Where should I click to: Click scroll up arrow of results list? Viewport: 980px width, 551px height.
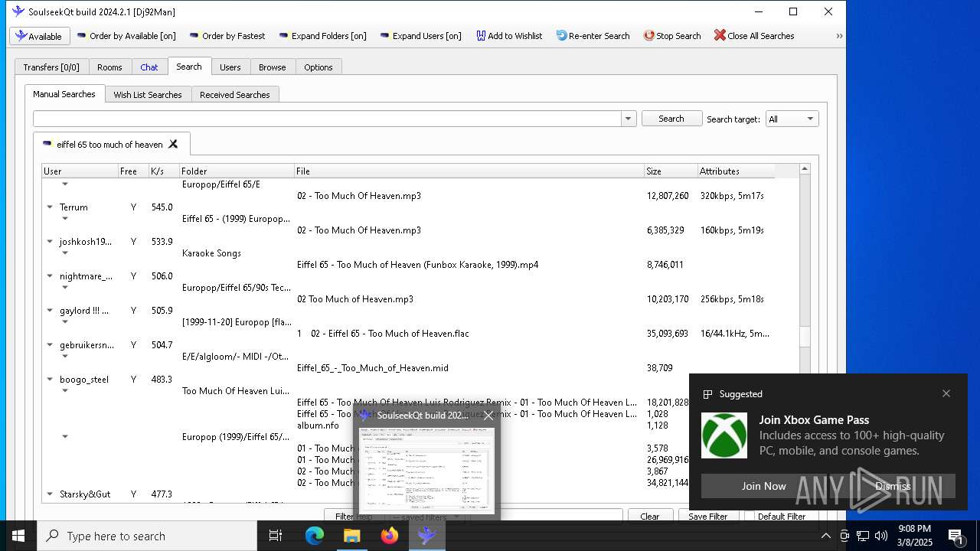tap(804, 169)
